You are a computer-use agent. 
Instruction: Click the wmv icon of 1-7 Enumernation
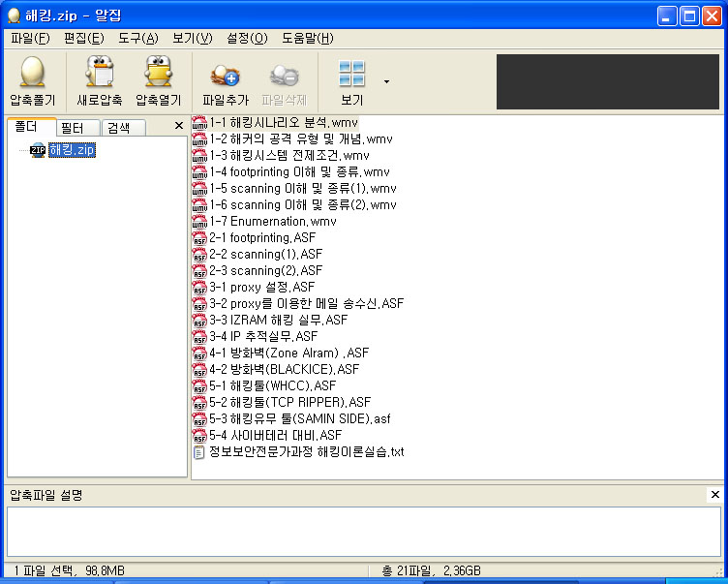click(199, 222)
